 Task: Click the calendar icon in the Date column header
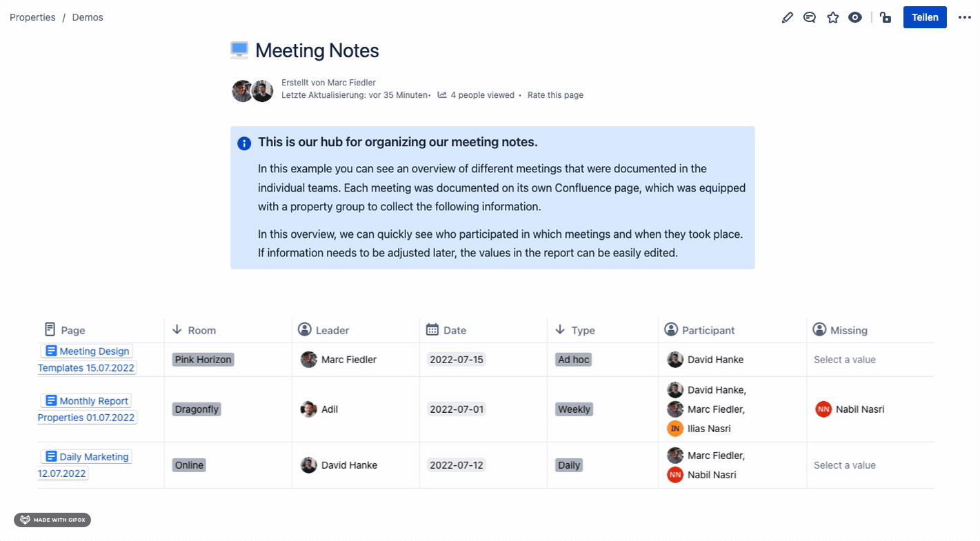(x=431, y=329)
